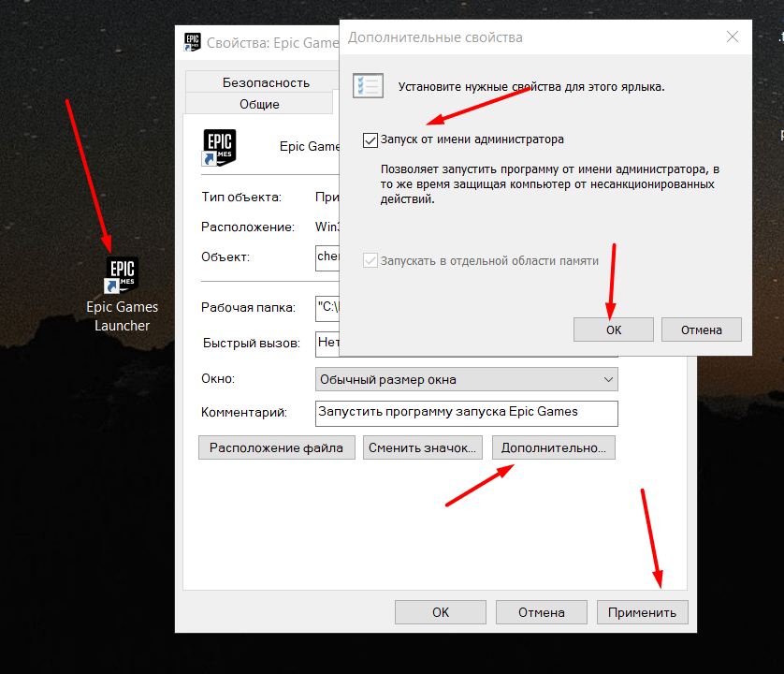Click the checklist icon in the Advanced Properties dialog
The image size is (784, 674).
coord(367,86)
